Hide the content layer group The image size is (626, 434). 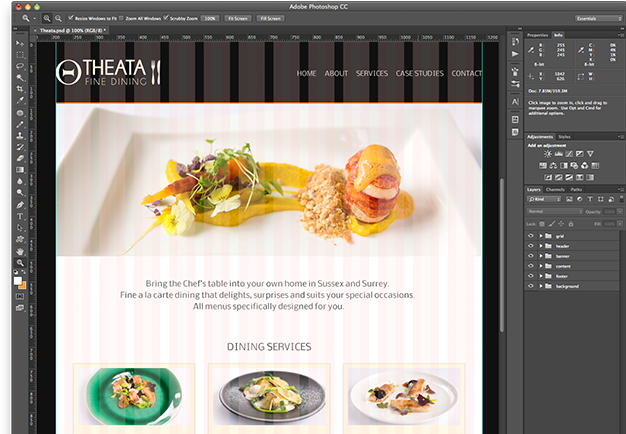tap(531, 266)
